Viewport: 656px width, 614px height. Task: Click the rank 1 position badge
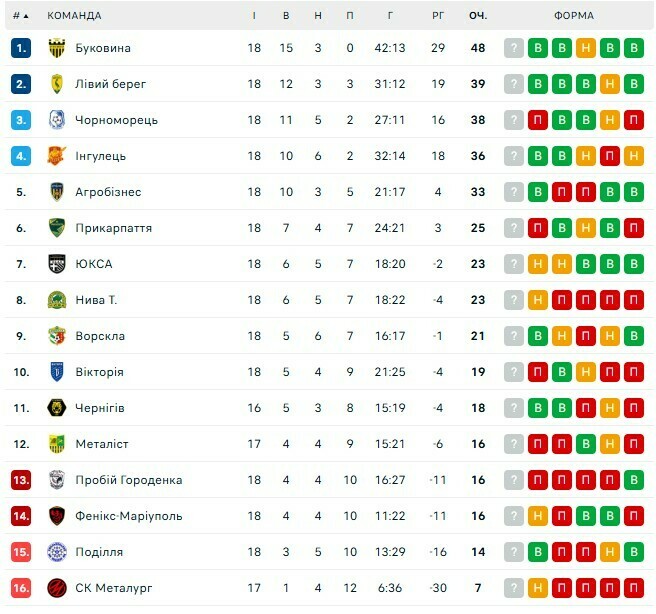point(22,48)
